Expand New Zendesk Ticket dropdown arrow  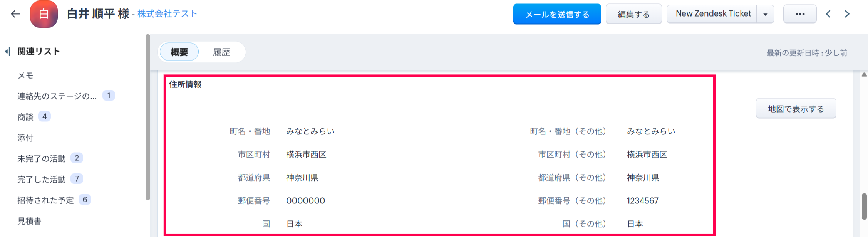(766, 14)
